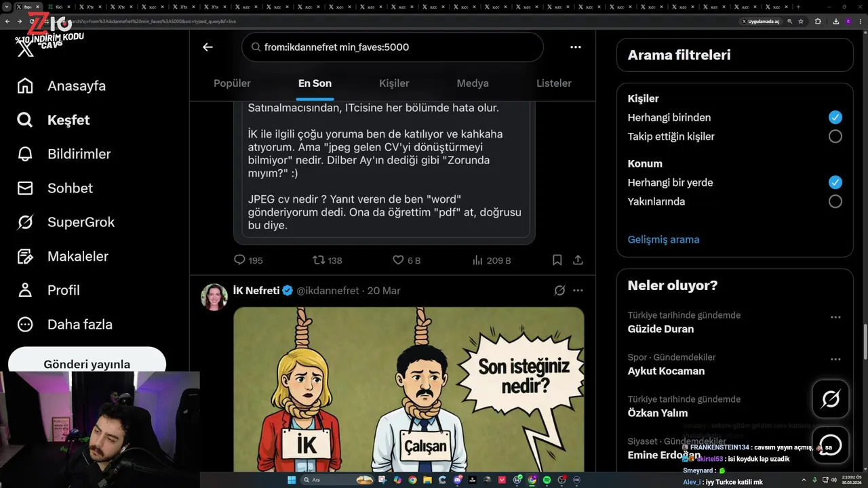
Task: Open search options three-dot menu
Action: pos(575,47)
